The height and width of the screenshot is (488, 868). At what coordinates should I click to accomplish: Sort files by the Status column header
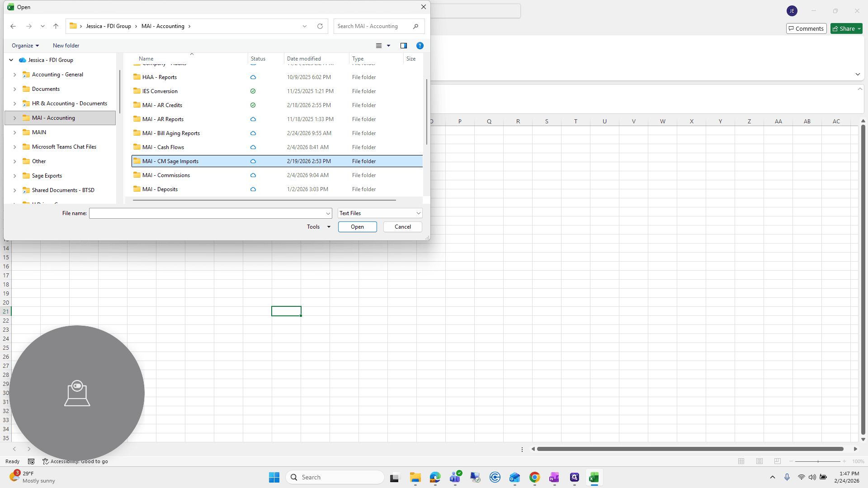[x=258, y=59]
